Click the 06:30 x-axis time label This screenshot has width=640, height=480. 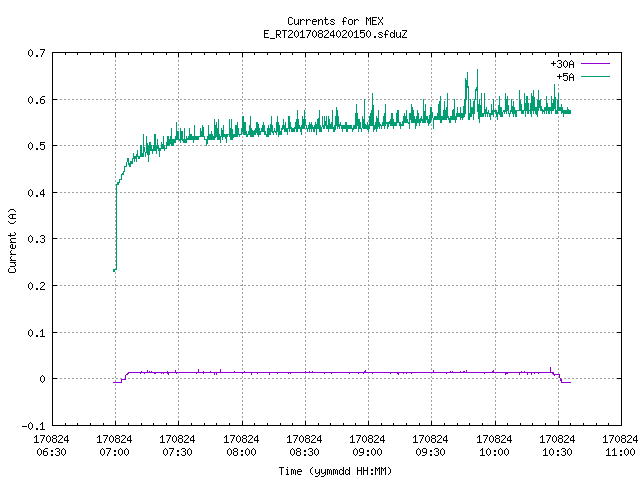(51, 452)
